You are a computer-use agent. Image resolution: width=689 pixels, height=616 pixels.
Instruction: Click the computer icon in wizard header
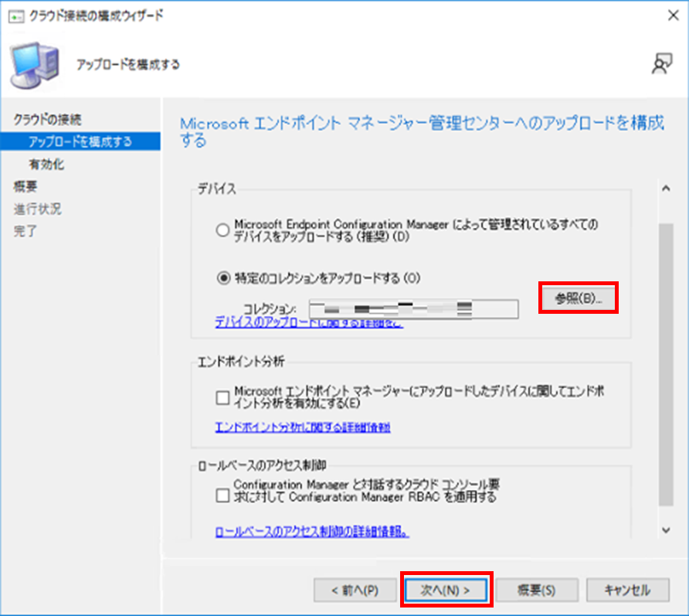(x=35, y=65)
